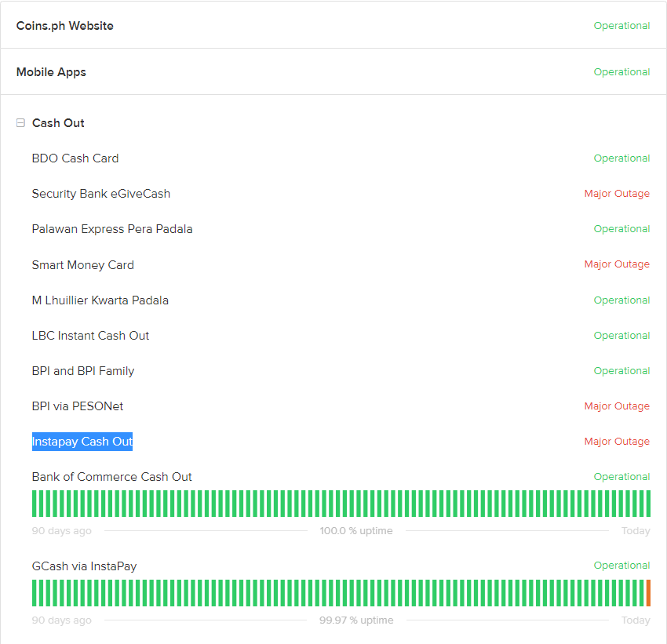Image resolution: width=667 pixels, height=644 pixels.
Task: Click '90 days ago' under GCash chart
Action: (62, 620)
